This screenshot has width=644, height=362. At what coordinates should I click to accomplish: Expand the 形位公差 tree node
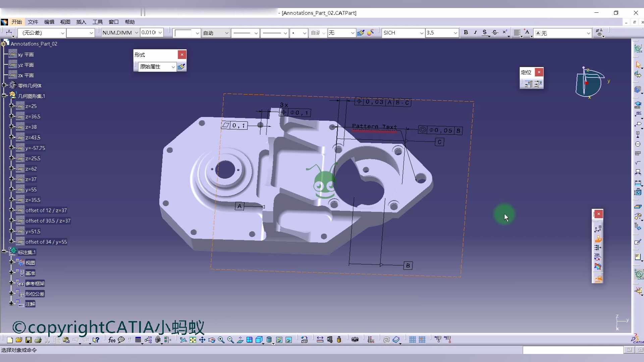coord(11,294)
